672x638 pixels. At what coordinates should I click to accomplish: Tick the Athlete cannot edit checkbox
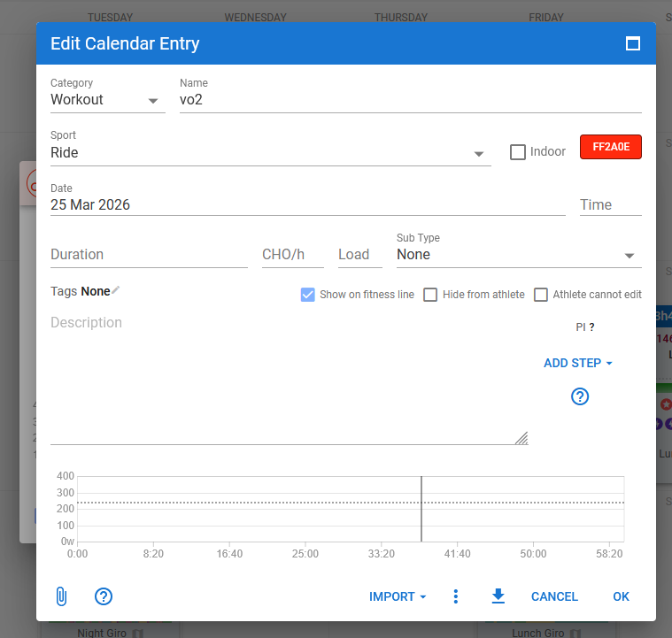pos(541,295)
